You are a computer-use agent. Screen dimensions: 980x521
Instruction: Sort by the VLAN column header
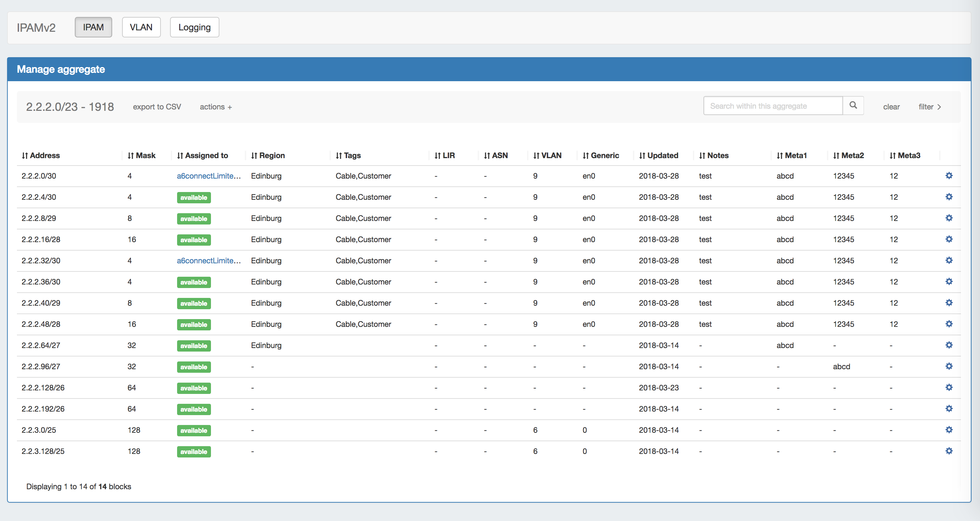coord(547,155)
